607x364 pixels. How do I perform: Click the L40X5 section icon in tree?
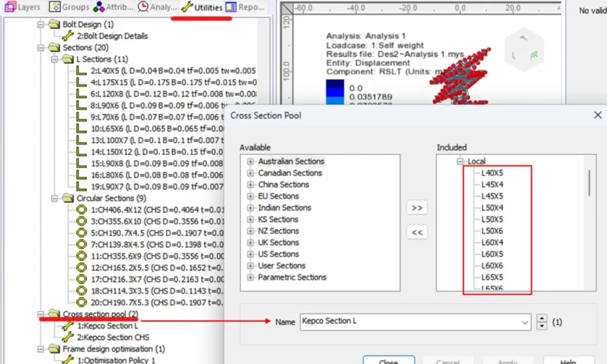[81, 71]
